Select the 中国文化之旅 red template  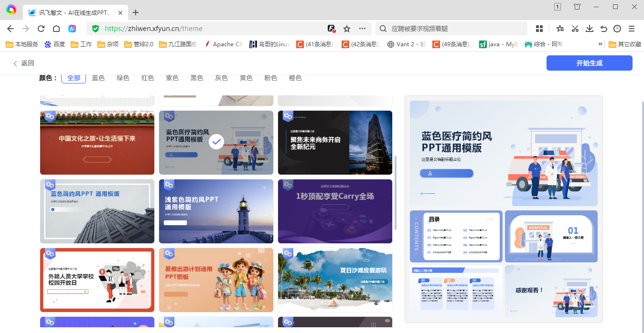tap(97, 143)
